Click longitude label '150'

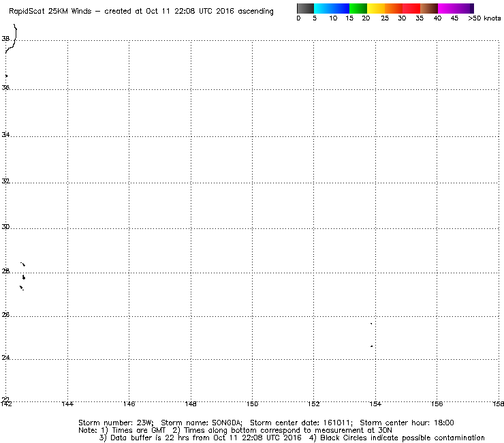coord(252,403)
